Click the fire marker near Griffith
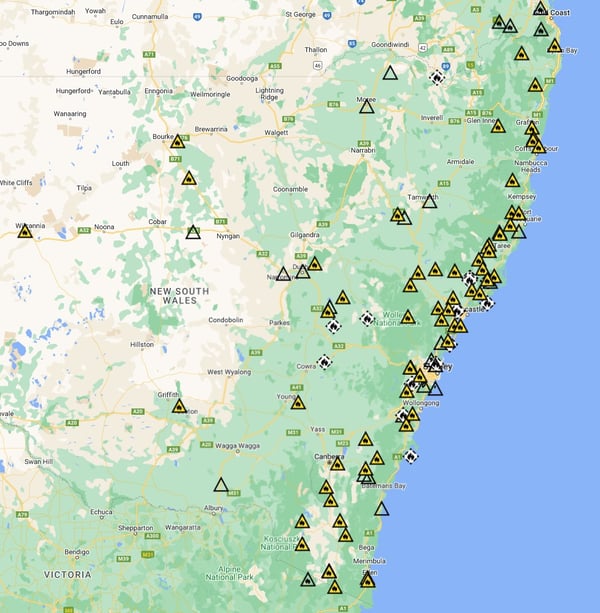Viewport: 600px width, 613px height. (x=179, y=406)
